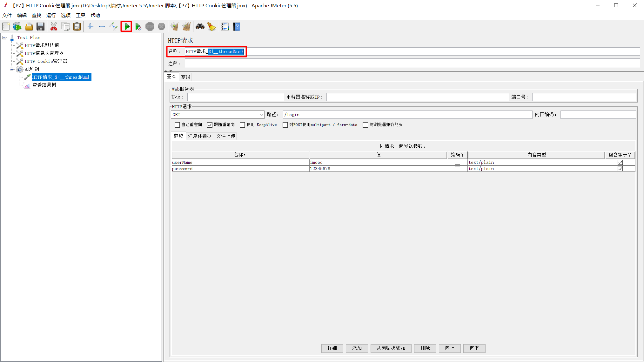This screenshot has height=362, width=644.
Task: Click the 路径 field containing /login
Action: [407, 115]
